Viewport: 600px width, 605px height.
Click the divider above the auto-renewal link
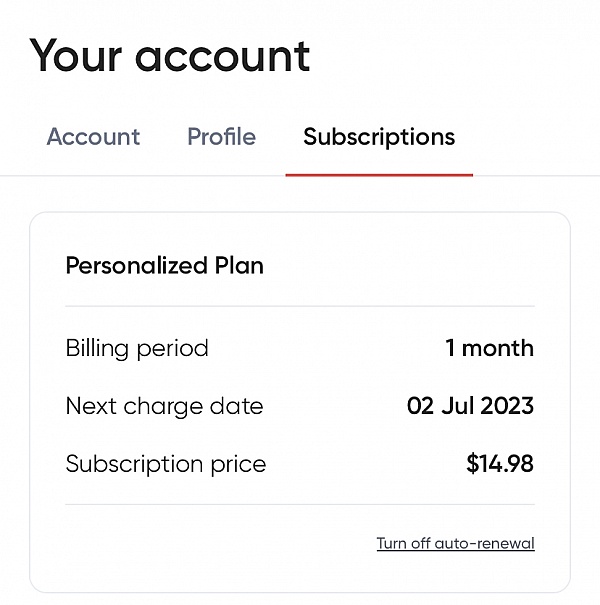click(300, 505)
